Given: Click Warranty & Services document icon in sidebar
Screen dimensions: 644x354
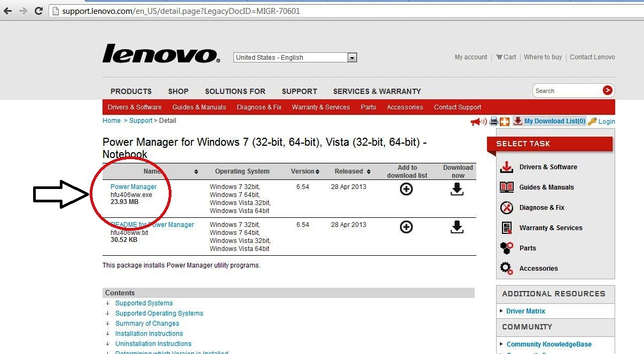Looking at the screenshot, I should [x=506, y=228].
